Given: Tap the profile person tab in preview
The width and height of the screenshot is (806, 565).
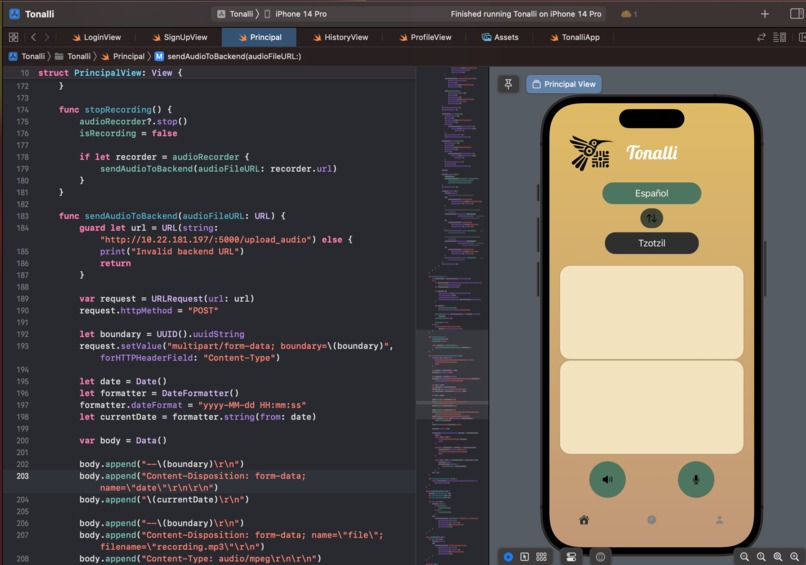Looking at the screenshot, I should click(719, 520).
